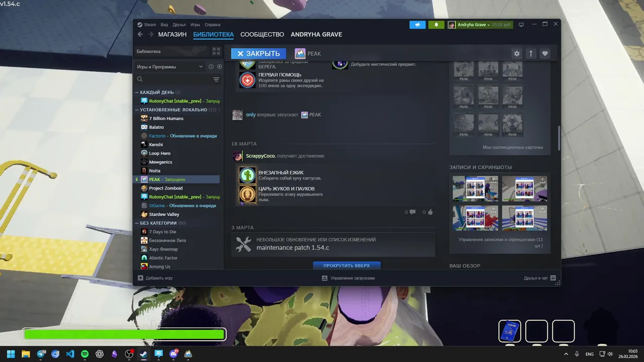Select Project Zomboid in library list
The height and width of the screenshot is (362, 644).
pyautogui.click(x=166, y=188)
